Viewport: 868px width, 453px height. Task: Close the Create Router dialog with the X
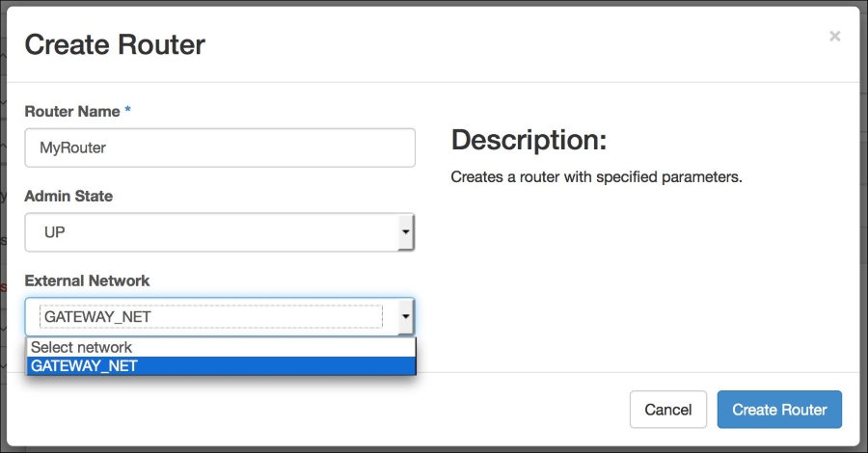click(x=835, y=37)
